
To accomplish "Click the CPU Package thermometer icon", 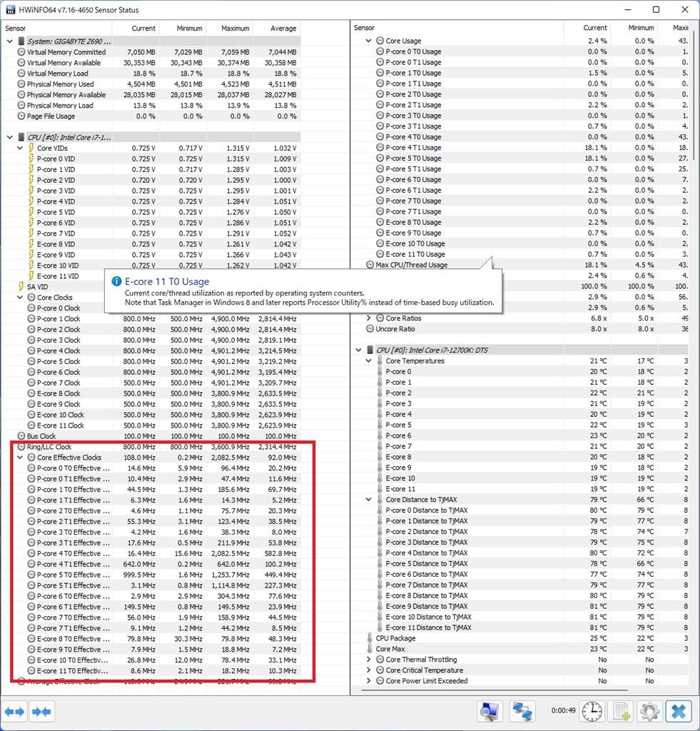I will pos(370,637).
